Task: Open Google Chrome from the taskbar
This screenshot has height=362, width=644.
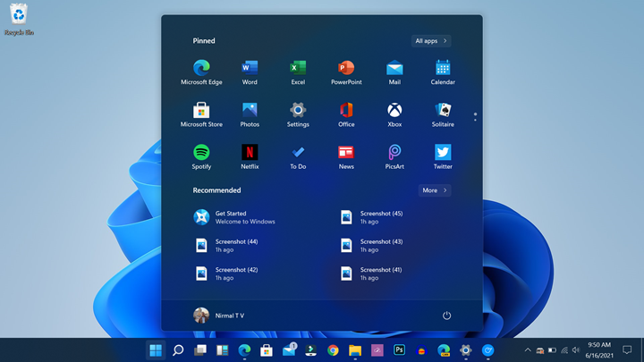Action: [x=333, y=350]
